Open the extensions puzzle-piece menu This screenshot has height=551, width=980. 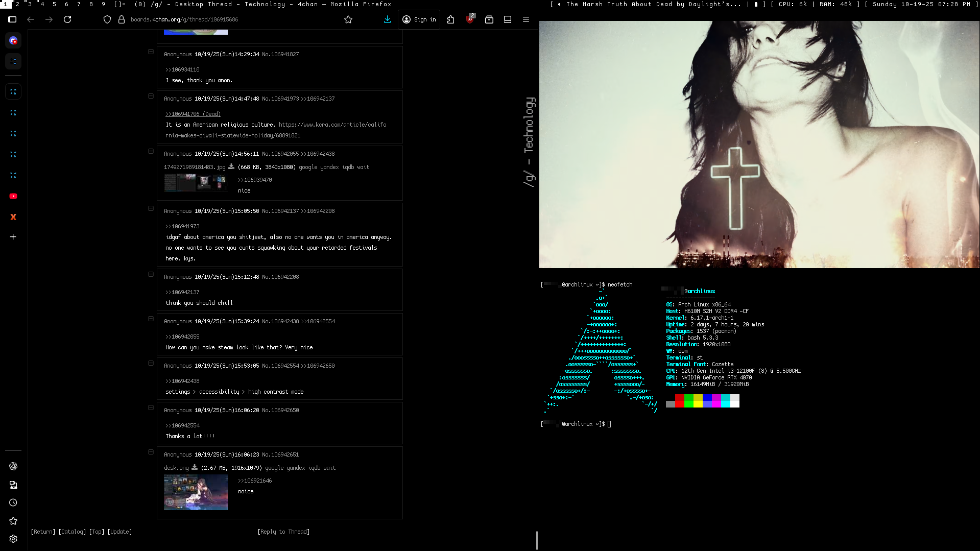(450, 19)
